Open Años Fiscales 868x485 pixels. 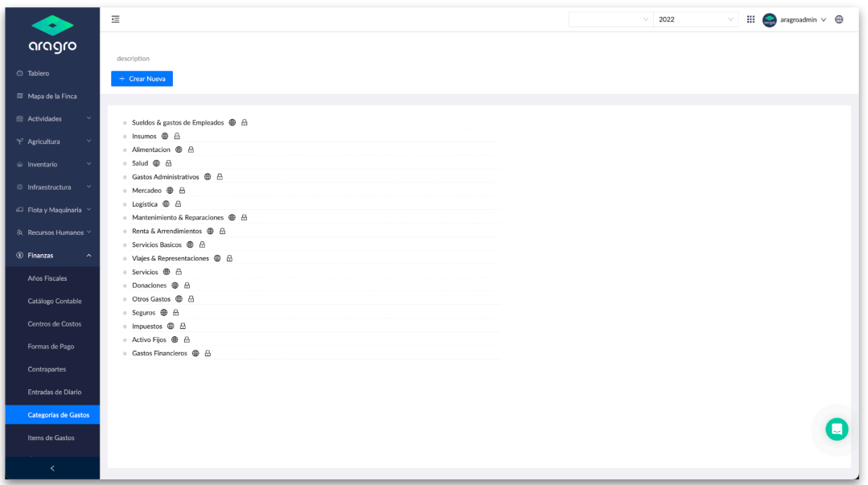point(52,278)
